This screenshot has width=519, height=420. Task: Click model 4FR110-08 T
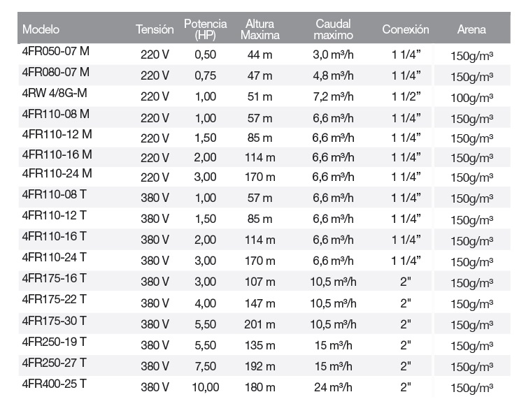55,194
